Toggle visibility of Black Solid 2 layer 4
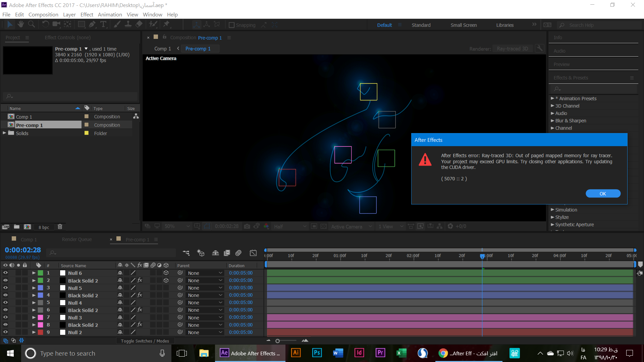Viewport: 644px width, 362px height. (5, 295)
